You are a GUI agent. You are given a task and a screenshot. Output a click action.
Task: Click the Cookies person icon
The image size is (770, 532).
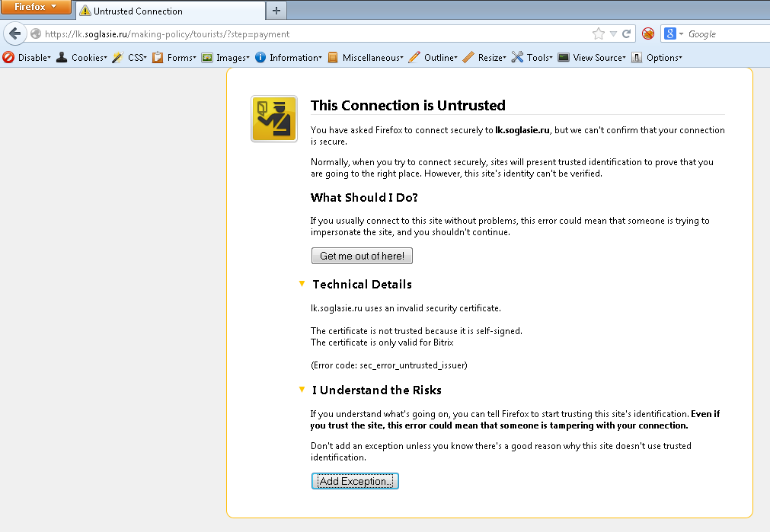click(x=62, y=57)
